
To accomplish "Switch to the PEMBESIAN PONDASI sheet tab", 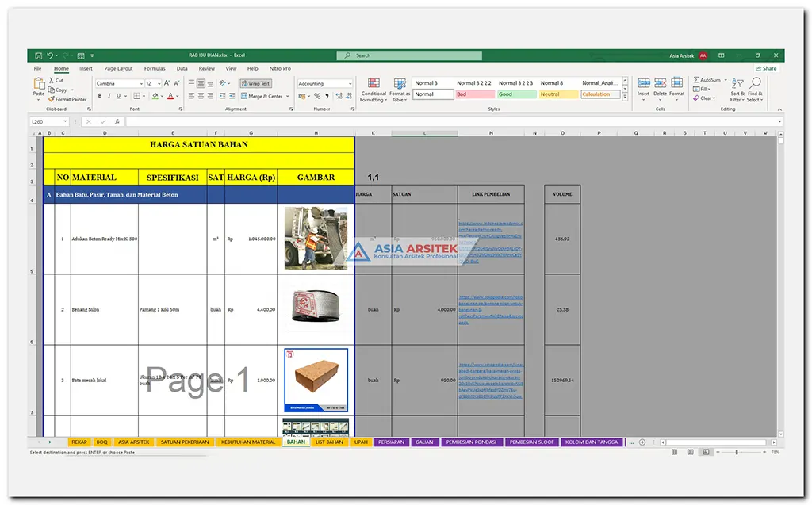I will click(471, 442).
